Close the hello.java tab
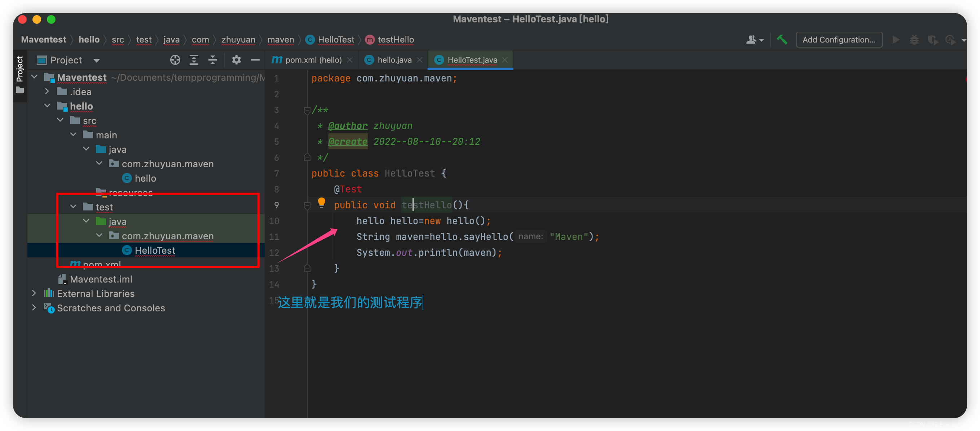 [420, 60]
